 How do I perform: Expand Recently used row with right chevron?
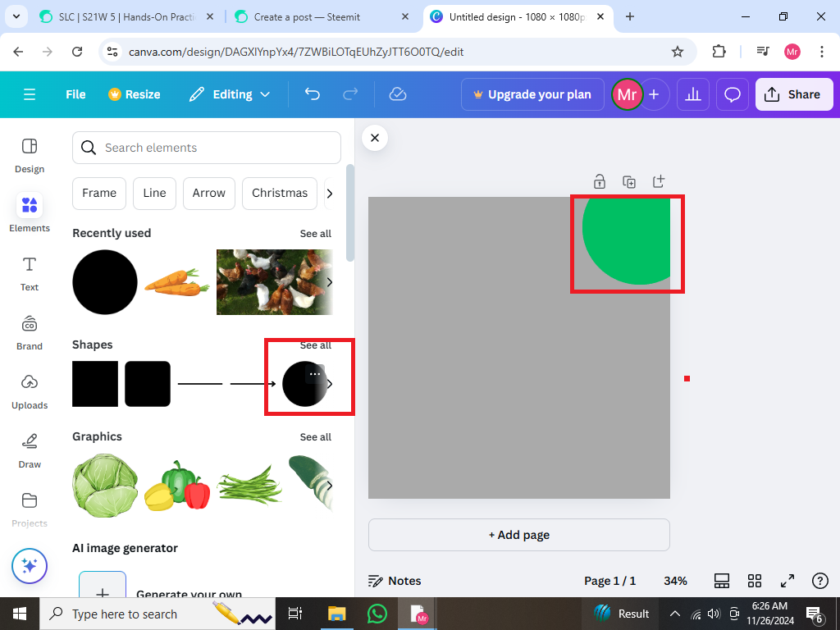click(330, 282)
